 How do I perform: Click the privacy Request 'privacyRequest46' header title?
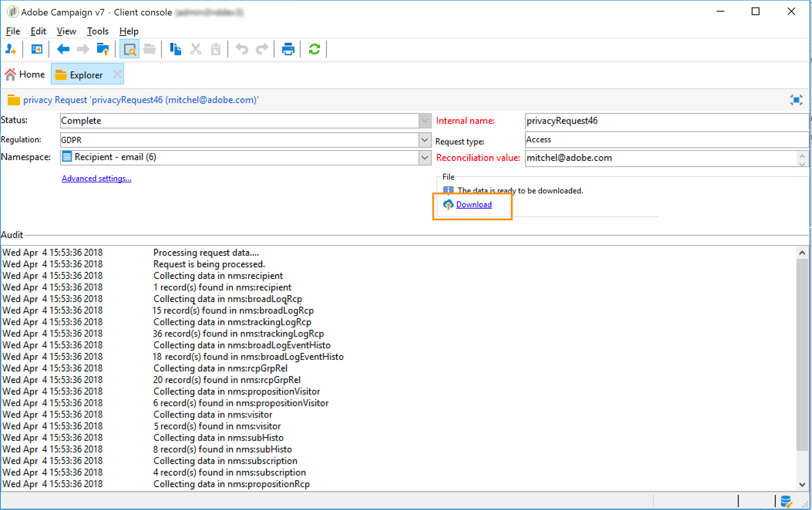point(141,100)
